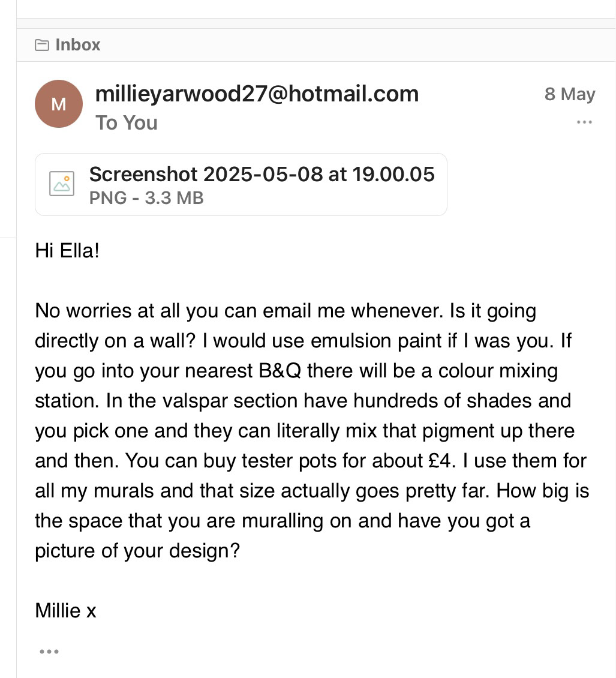The width and height of the screenshot is (616, 678).
Task: Expand the "To You" recipient details
Action: tap(127, 123)
